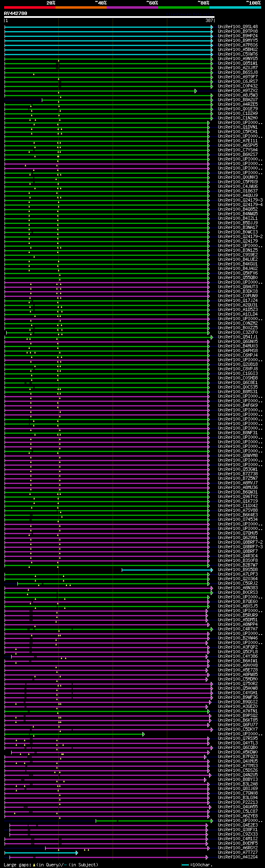265x868 pixels.
Task: Select label UniRef100_Q01E79
Action: coord(238,109)
